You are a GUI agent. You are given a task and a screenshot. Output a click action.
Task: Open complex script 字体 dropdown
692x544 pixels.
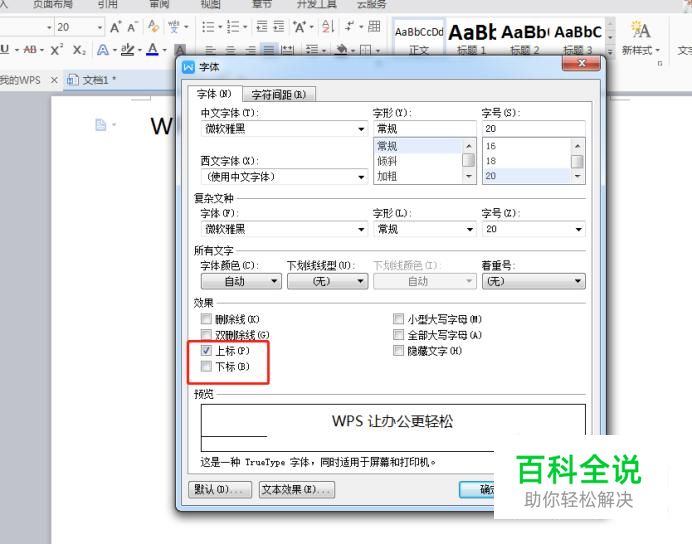[x=284, y=229]
